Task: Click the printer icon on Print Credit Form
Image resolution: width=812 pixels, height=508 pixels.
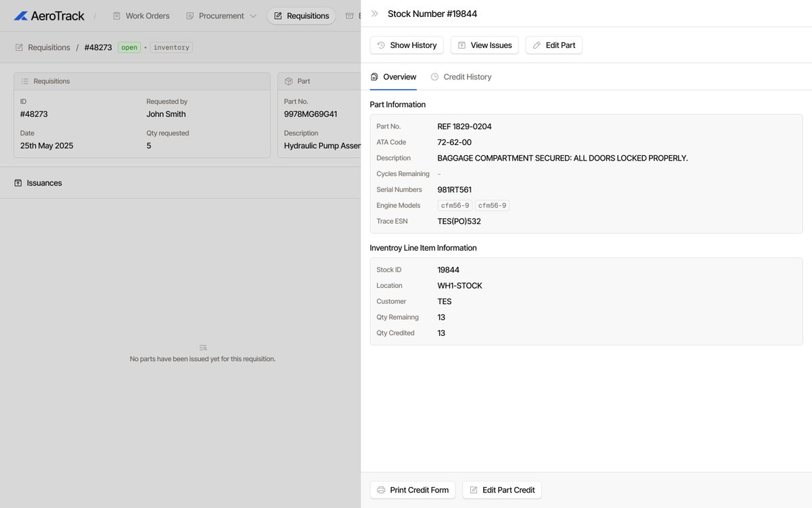Action: click(x=381, y=490)
